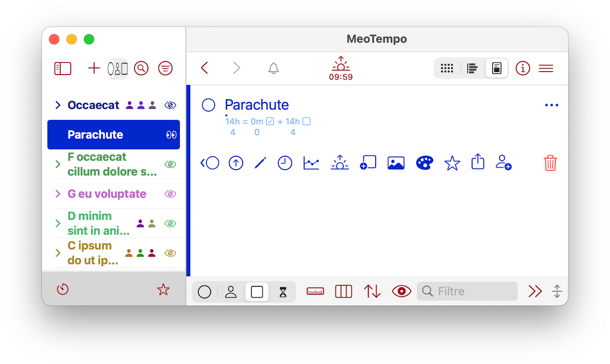Click the double chevron expand button
The height and width of the screenshot is (364, 610).
(x=535, y=291)
